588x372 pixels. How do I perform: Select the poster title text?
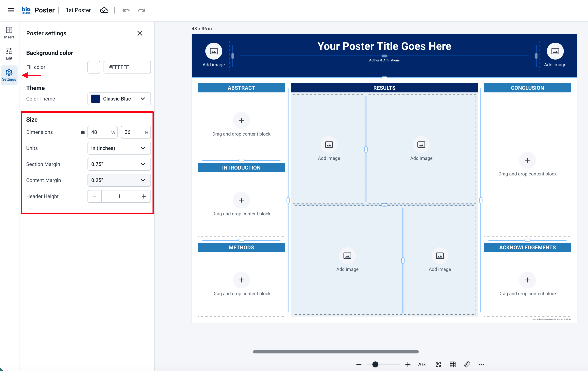384,46
